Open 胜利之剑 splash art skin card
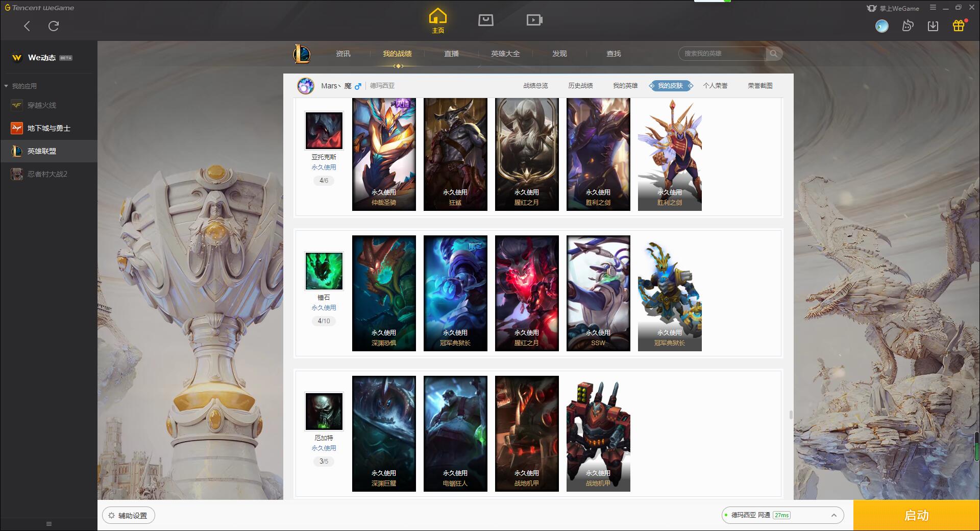This screenshot has height=531, width=980. click(598, 155)
